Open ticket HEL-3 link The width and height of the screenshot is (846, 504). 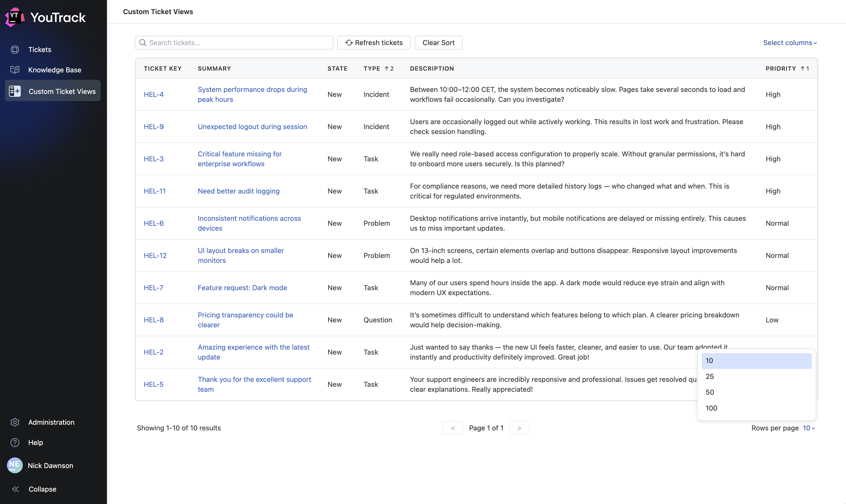pos(153,159)
